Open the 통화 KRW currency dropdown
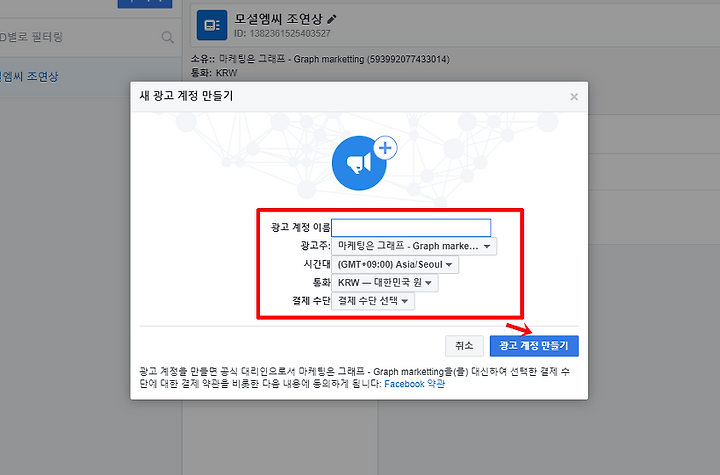The height and width of the screenshot is (475, 720). [x=385, y=283]
